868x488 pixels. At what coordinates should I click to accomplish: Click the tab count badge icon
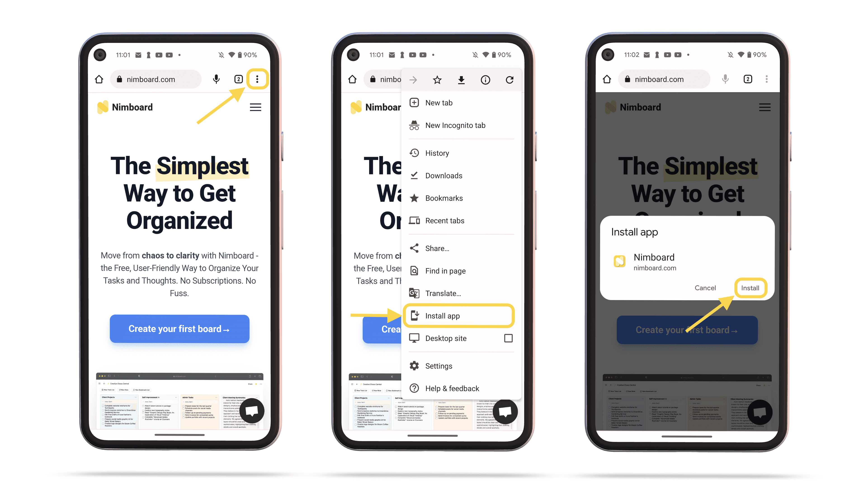238,79
